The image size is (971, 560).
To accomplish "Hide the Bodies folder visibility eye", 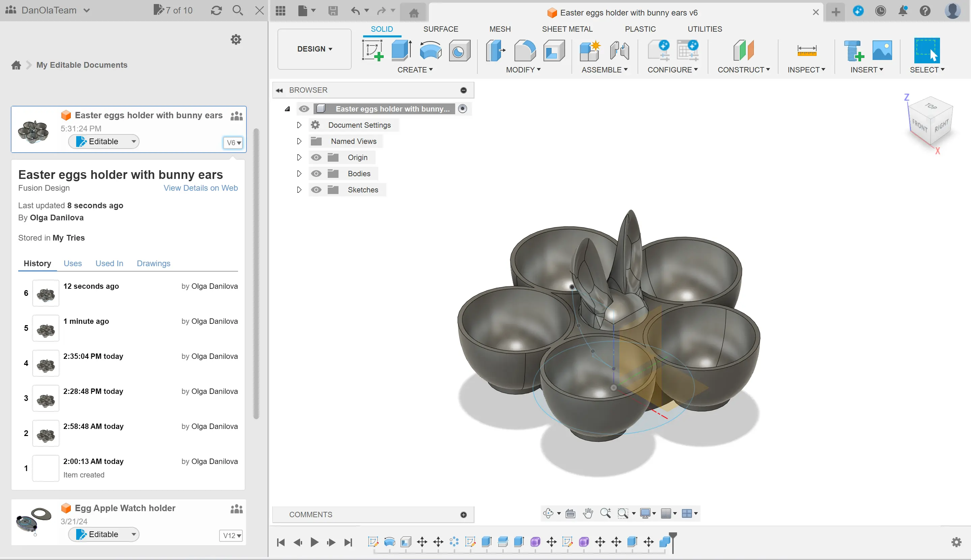I will [316, 174].
